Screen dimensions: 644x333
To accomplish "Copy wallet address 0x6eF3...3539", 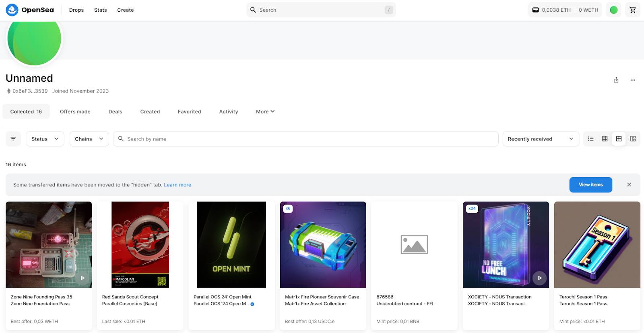I will pyautogui.click(x=30, y=91).
